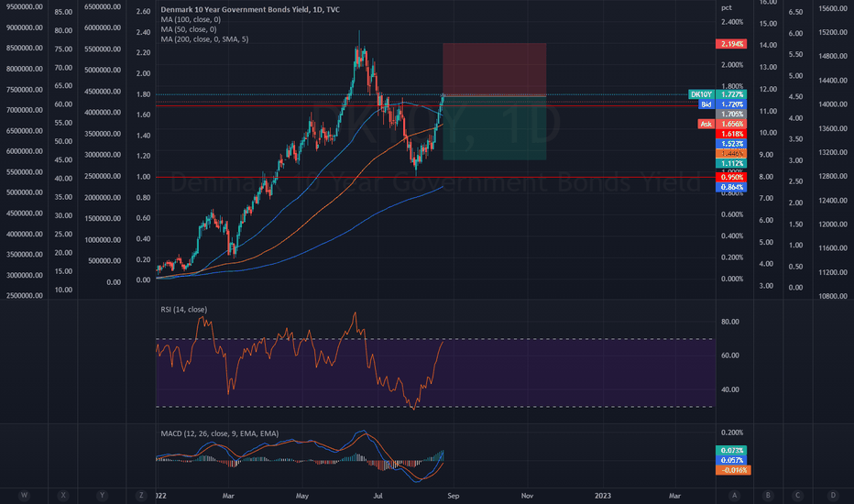Screen dimensions: 854x504
Task: Click the 2023 label on the time axis
Action: (x=602, y=496)
